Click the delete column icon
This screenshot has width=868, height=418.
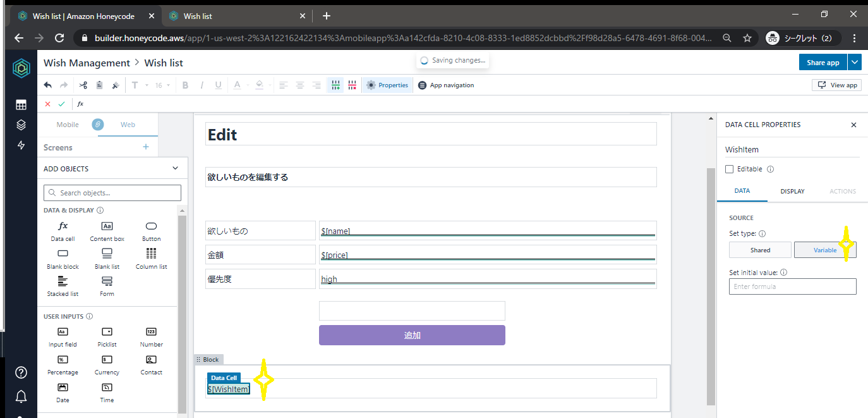click(352, 85)
